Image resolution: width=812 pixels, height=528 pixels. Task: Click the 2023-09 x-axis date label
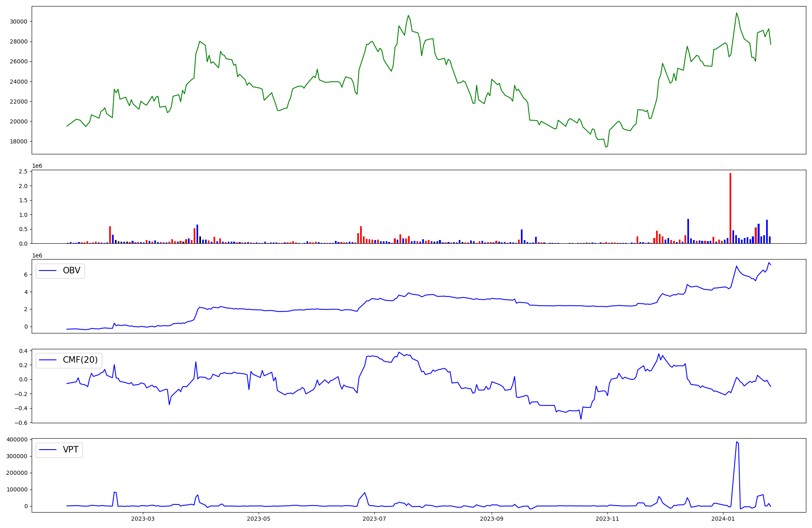[x=492, y=519]
